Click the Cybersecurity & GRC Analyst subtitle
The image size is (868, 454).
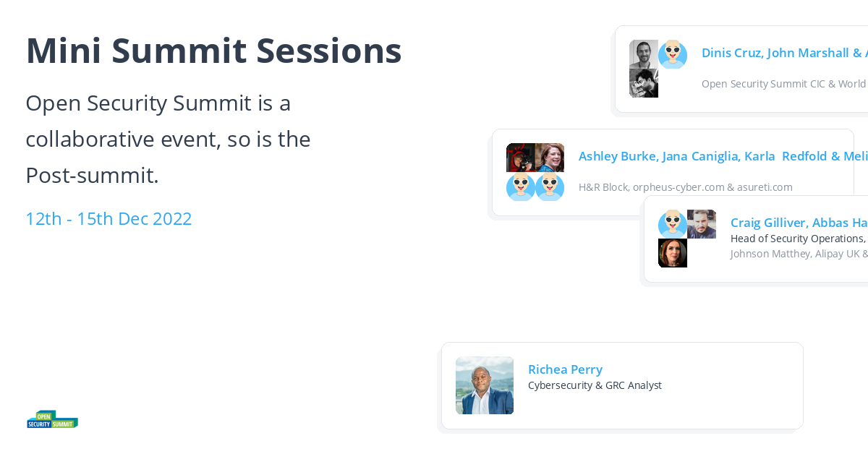[595, 385]
